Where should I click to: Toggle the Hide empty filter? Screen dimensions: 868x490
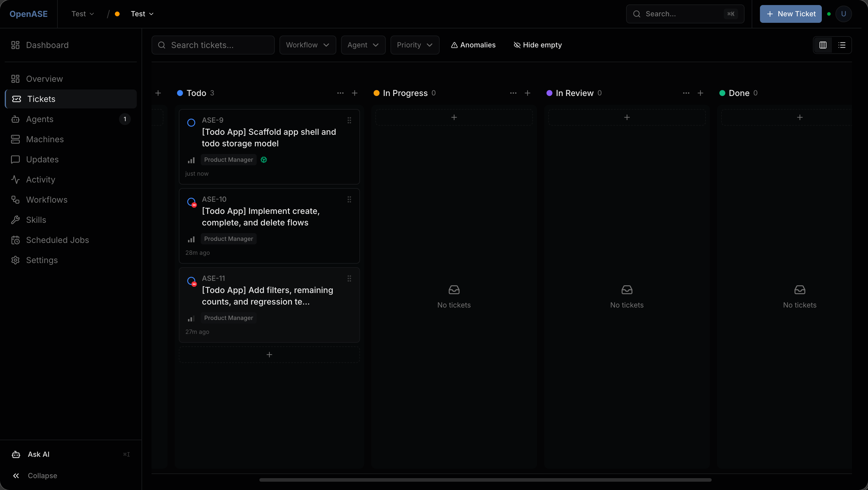click(x=537, y=45)
